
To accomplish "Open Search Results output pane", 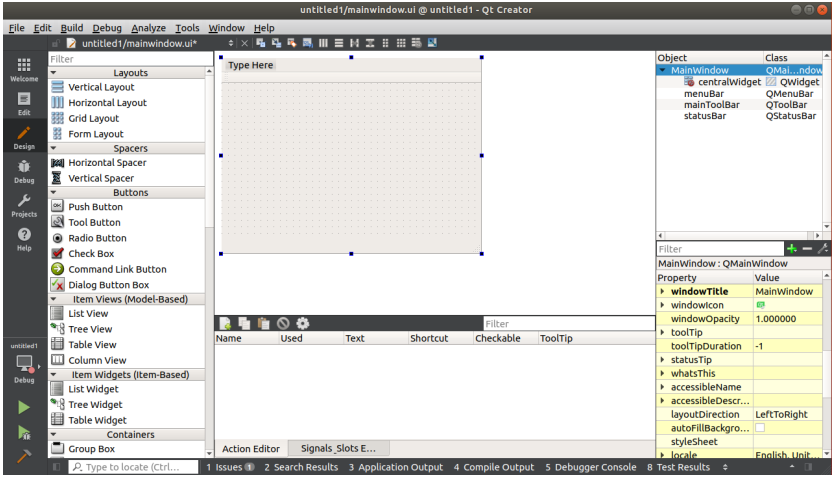I will tap(301, 467).
